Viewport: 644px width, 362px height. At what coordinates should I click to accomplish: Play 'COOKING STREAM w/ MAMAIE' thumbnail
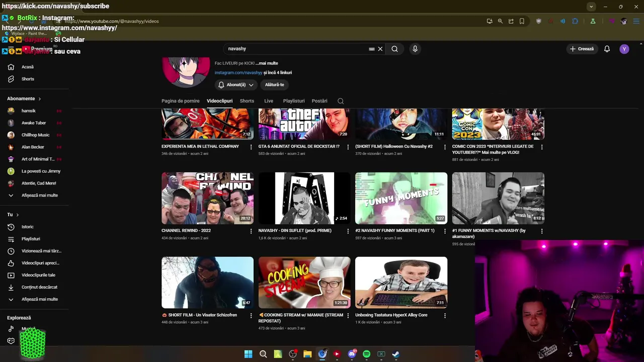(x=304, y=283)
